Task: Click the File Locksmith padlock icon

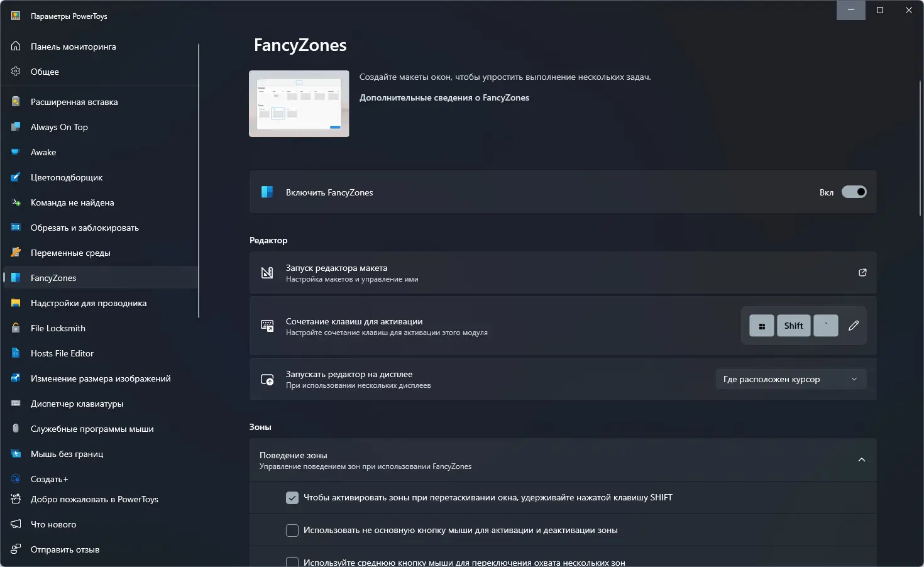Action: coord(16,328)
